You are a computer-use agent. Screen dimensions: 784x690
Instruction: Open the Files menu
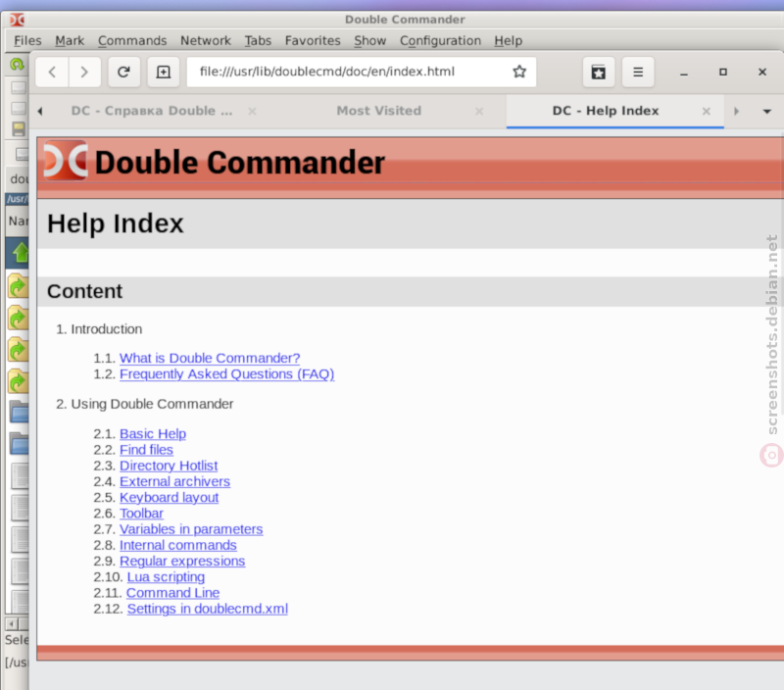(x=27, y=40)
